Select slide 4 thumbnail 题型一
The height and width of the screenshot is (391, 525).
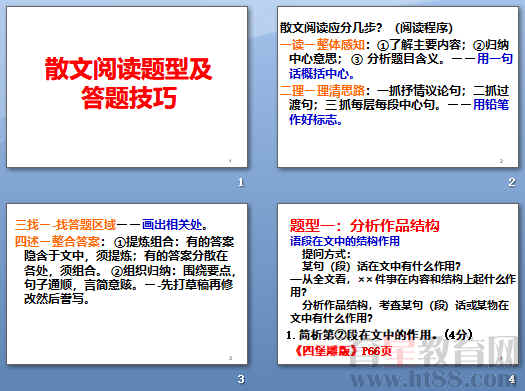point(398,284)
